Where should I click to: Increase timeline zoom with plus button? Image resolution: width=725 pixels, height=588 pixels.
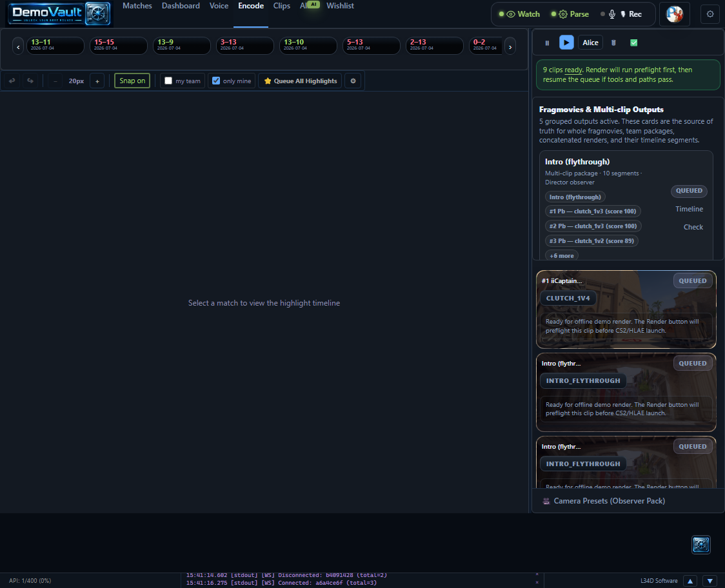pyautogui.click(x=97, y=81)
